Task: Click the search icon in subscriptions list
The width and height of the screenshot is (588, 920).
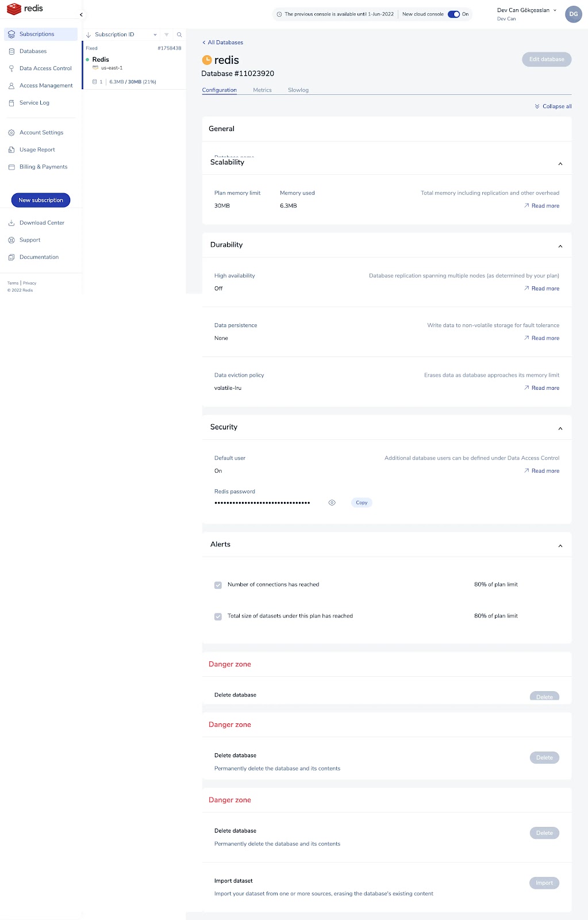Action: pyautogui.click(x=179, y=34)
